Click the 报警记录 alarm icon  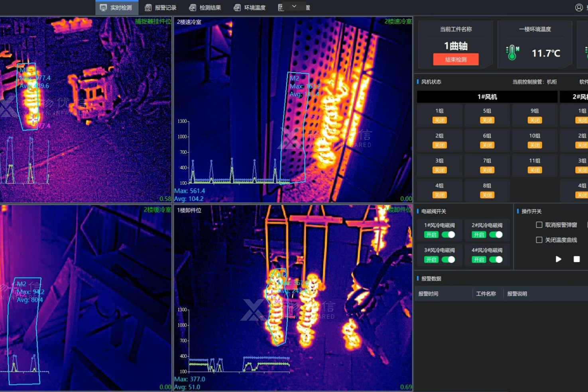click(148, 8)
